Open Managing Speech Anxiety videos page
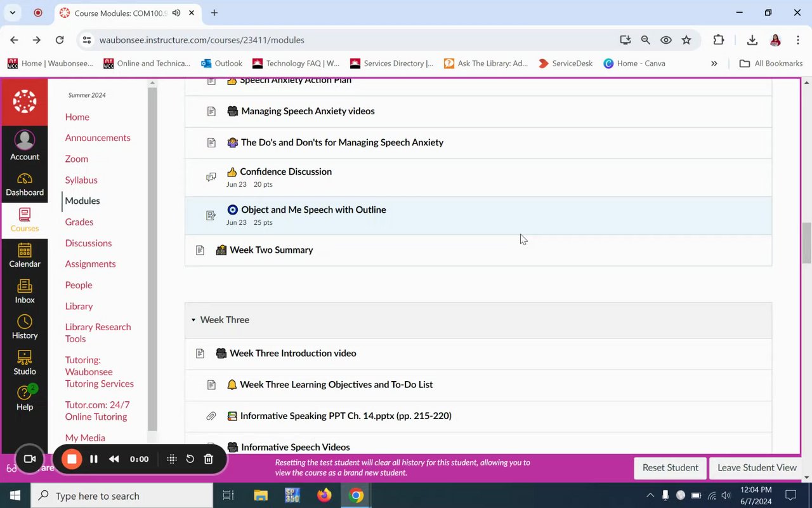The width and height of the screenshot is (812, 508). (308, 111)
